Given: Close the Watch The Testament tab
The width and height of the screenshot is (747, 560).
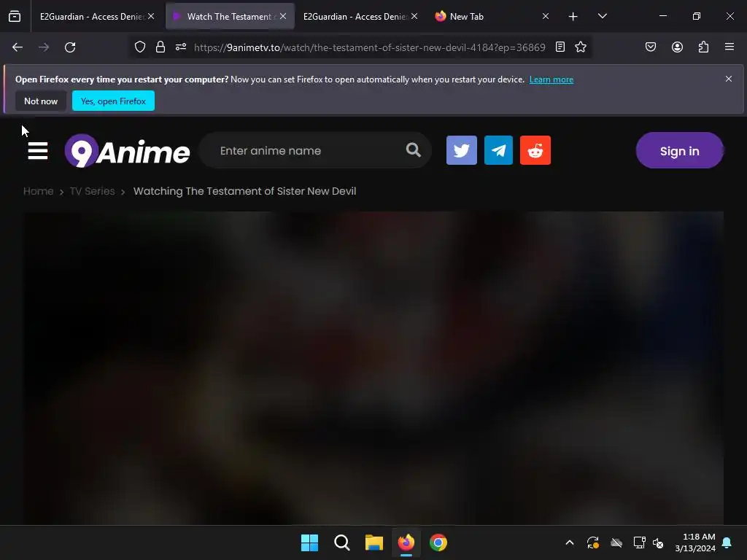Looking at the screenshot, I should (283, 16).
